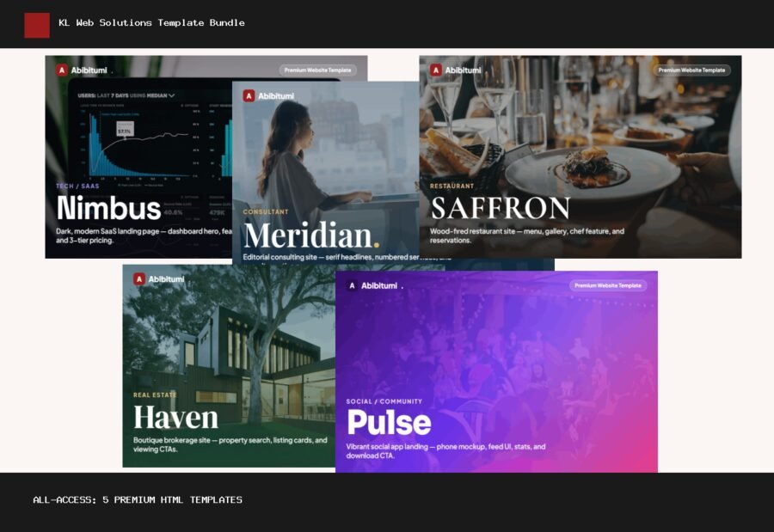Click the Nimbus heading
Image resolution: width=774 pixels, height=532 pixels.
pos(108,208)
